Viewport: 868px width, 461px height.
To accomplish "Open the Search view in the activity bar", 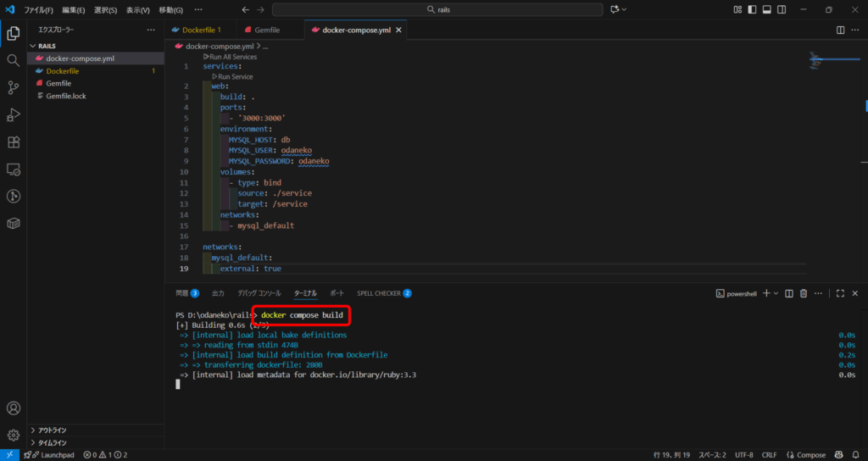I will [x=13, y=61].
